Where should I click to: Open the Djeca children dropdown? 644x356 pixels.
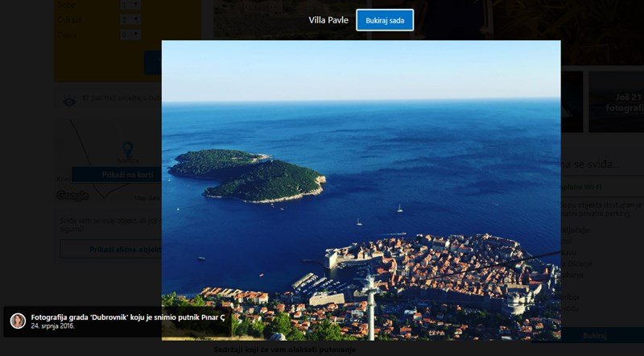click(130, 35)
